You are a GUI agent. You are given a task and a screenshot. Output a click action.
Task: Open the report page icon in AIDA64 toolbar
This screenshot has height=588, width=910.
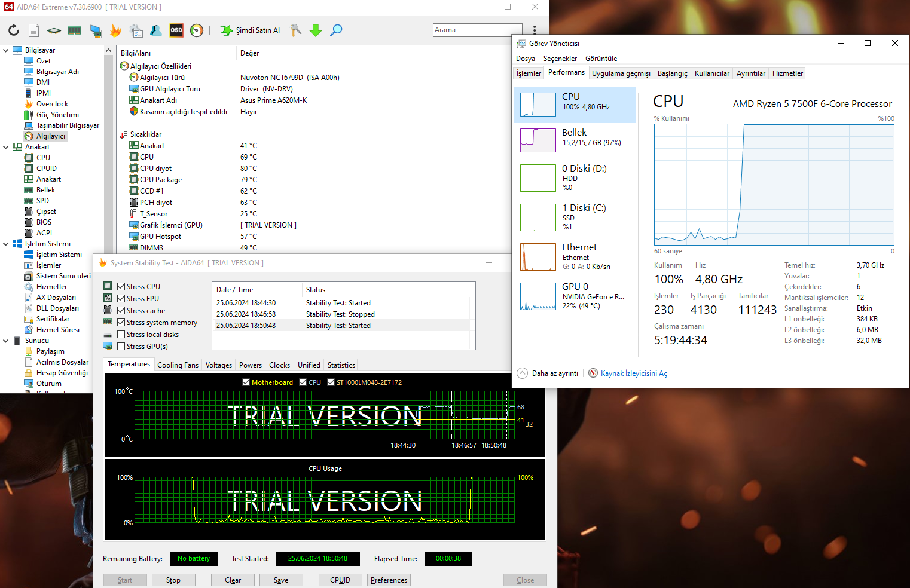tap(34, 30)
